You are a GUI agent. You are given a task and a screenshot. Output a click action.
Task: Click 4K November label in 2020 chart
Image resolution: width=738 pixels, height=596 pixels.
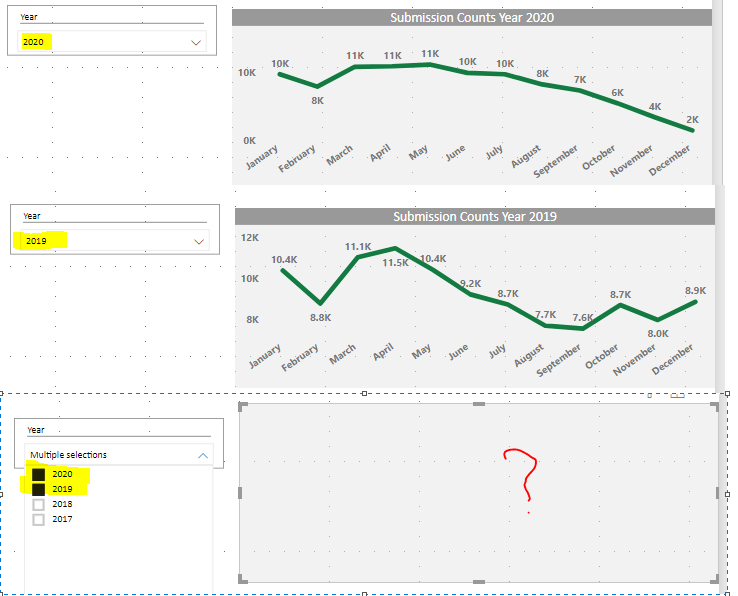(x=655, y=107)
